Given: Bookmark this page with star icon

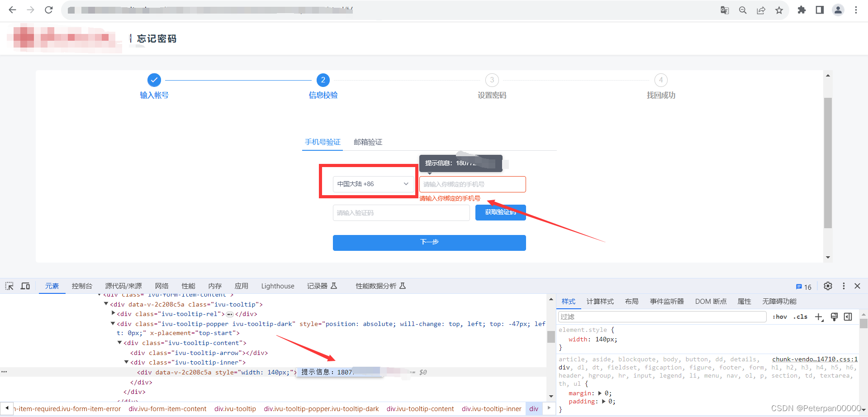Looking at the screenshot, I should pyautogui.click(x=779, y=10).
